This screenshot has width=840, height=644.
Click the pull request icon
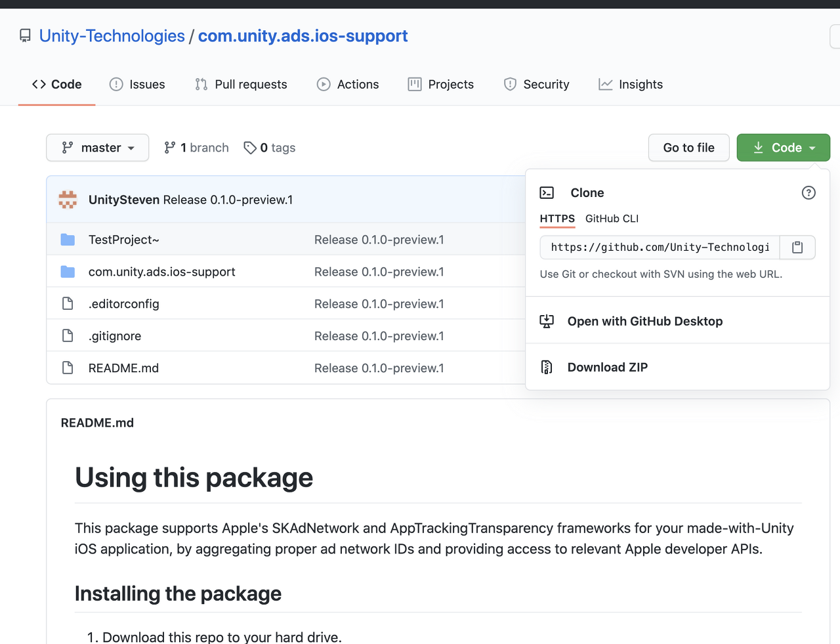coord(201,84)
